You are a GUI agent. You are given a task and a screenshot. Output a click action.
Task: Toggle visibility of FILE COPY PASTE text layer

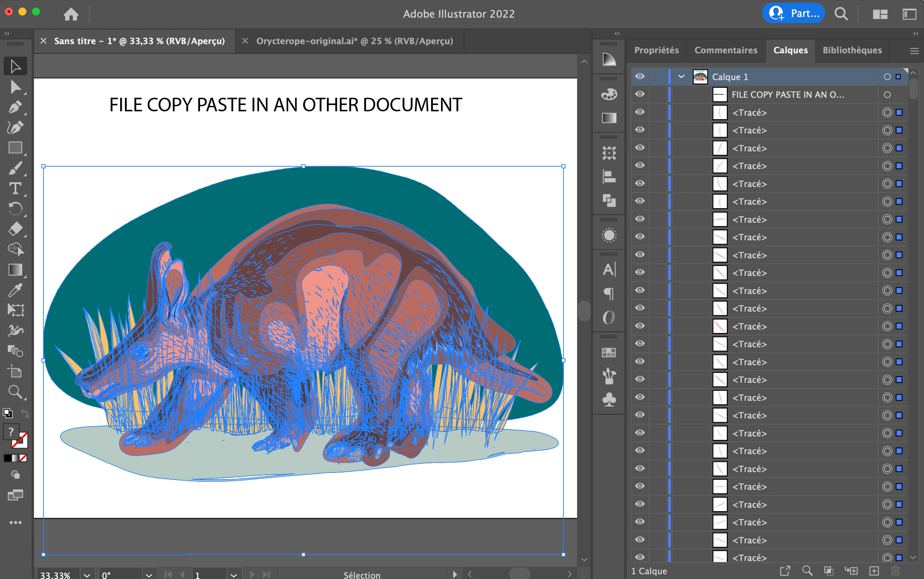click(x=640, y=94)
